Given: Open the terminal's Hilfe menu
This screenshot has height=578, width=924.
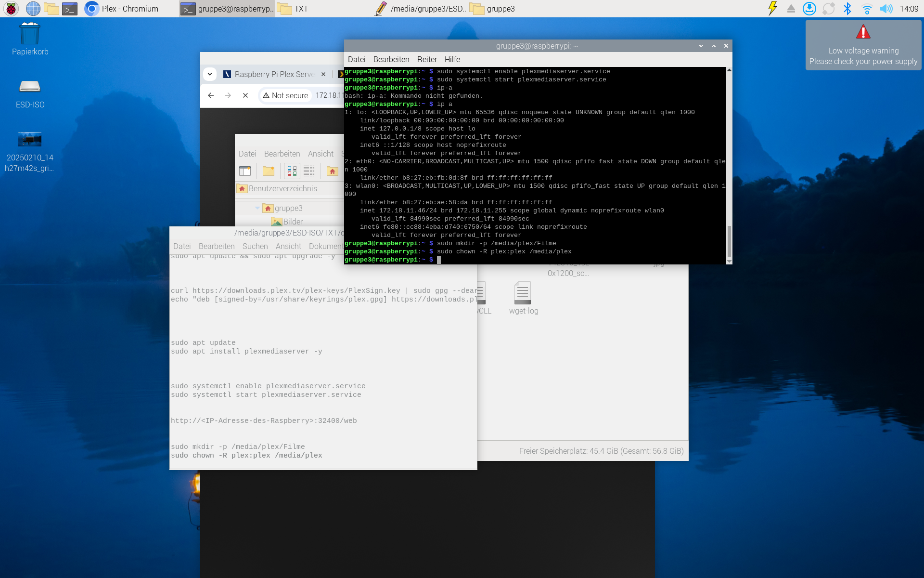Looking at the screenshot, I should (452, 59).
